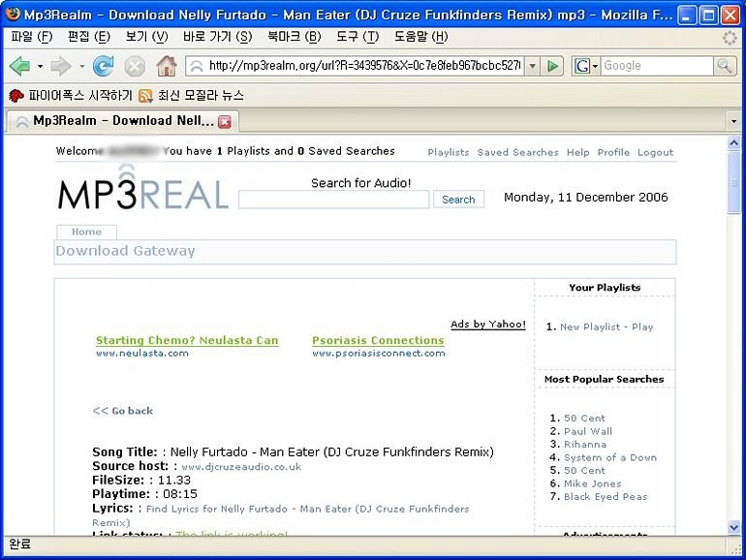Click www.neulasta.com ad URL
This screenshot has width=746, height=560.
pyautogui.click(x=142, y=353)
